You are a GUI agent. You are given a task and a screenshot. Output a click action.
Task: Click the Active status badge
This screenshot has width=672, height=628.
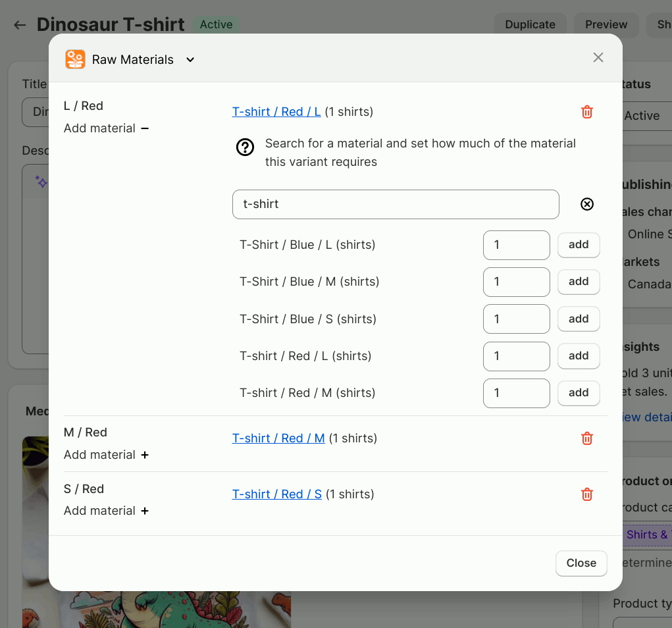click(216, 24)
